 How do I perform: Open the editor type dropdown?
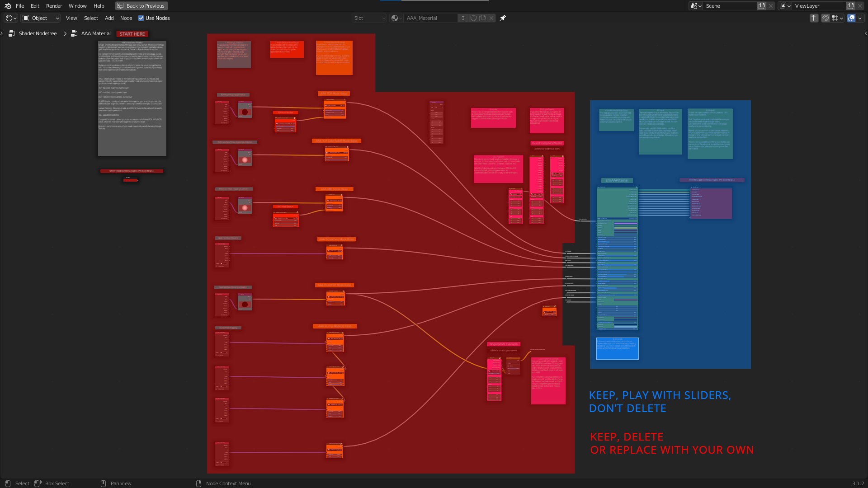11,18
